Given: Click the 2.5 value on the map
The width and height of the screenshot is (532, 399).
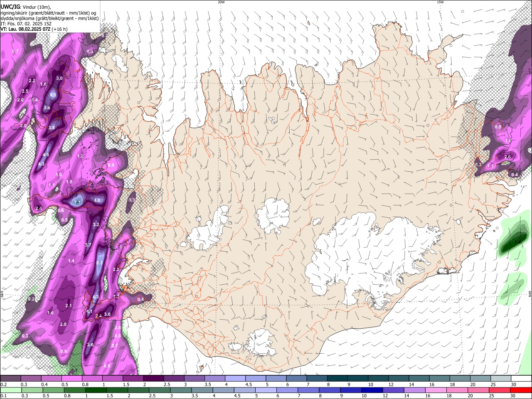Looking at the screenshot, I should click(25, 91).
